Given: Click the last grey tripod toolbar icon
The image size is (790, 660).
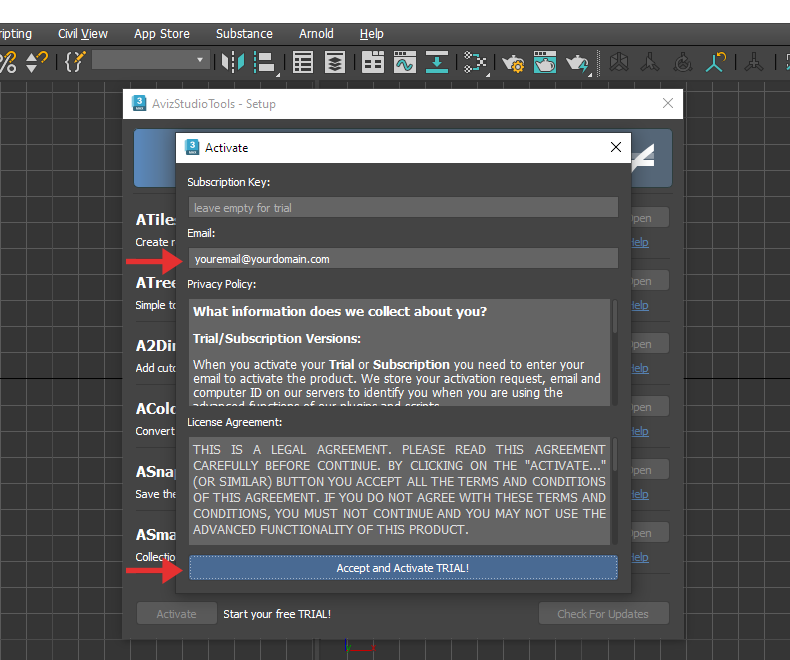Looking at the screenshot, I should (x=754, y=62).
